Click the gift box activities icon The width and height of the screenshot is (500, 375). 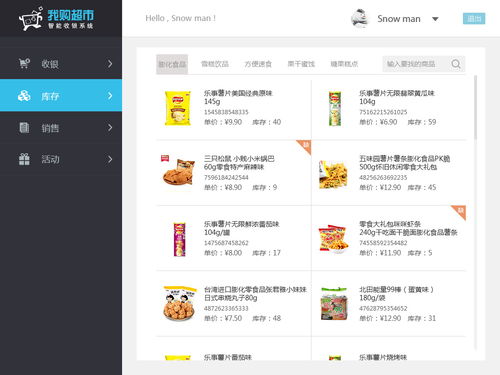24,159
